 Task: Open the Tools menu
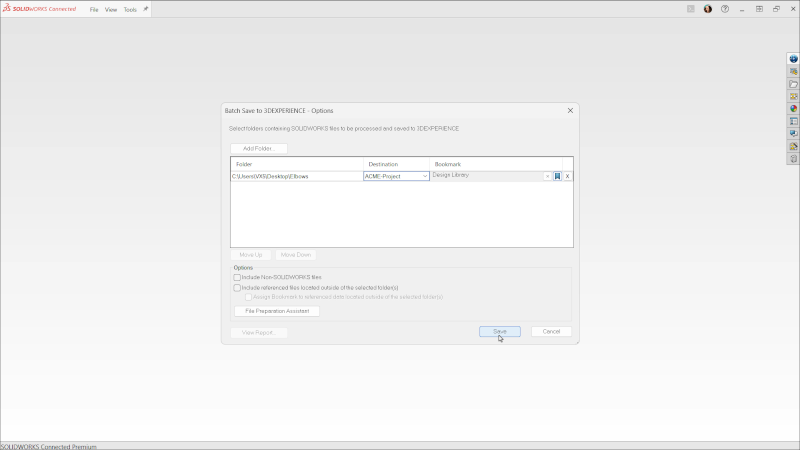[130, 9]
